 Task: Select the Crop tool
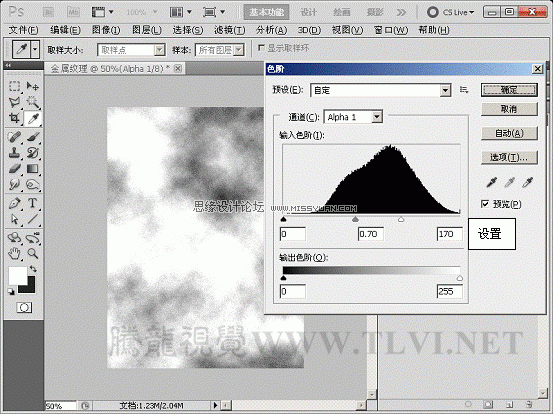[x=14, y=118]
